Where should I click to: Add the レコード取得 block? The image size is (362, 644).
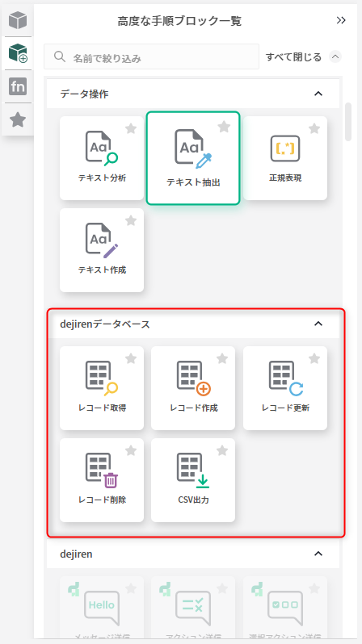tap(102, 388)
